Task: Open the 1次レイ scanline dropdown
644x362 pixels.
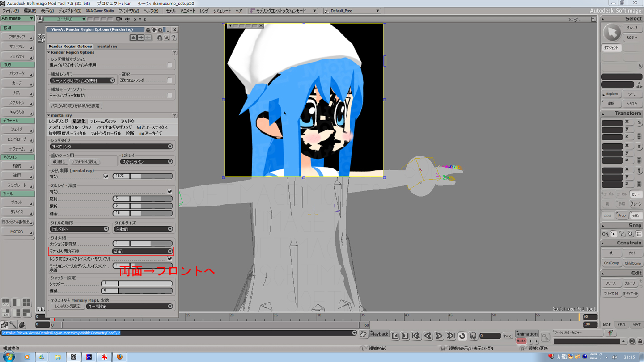Action: [146, 162]
